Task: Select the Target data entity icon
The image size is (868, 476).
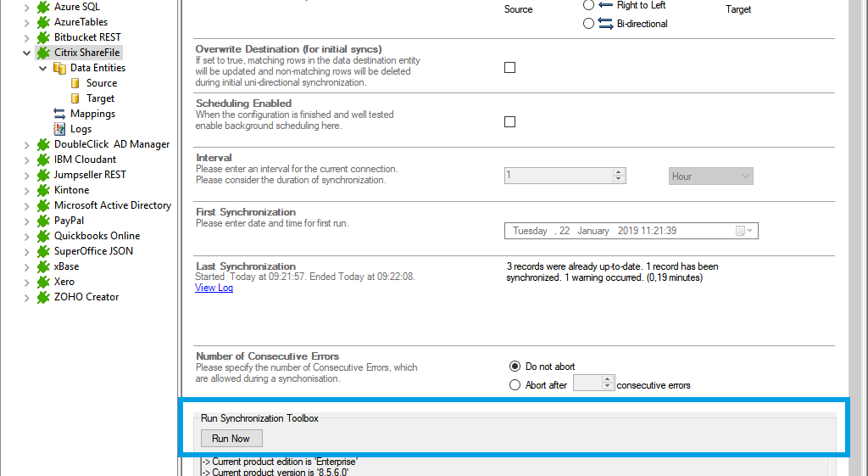Action: pyautogui.click(x=75, y=98)
